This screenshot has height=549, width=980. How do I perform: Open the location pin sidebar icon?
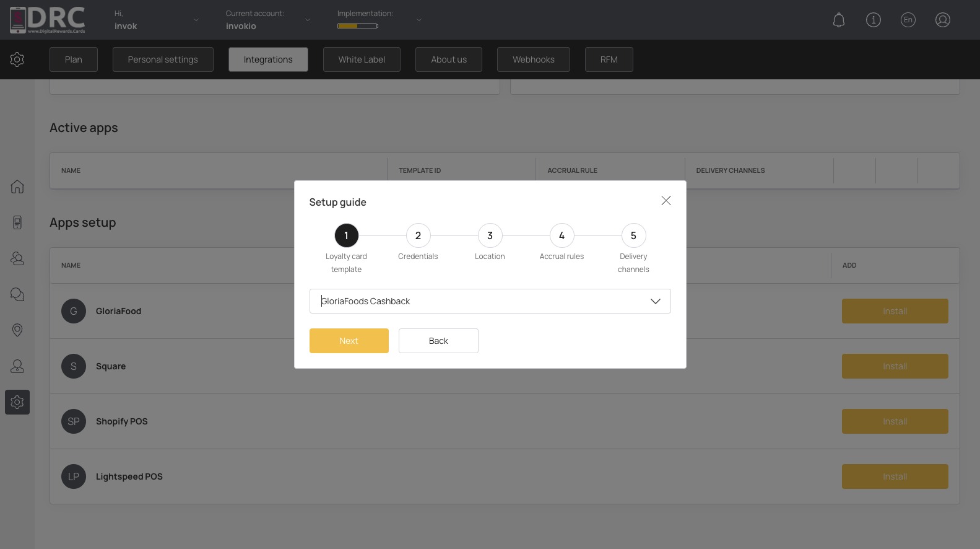(x=17, y=330)
